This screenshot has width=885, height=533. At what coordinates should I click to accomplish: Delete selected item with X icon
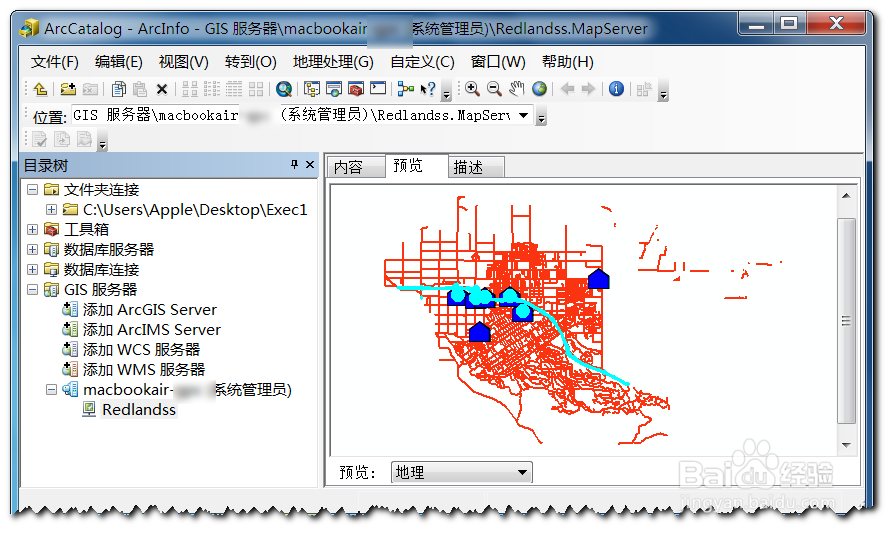click(162, 89)
